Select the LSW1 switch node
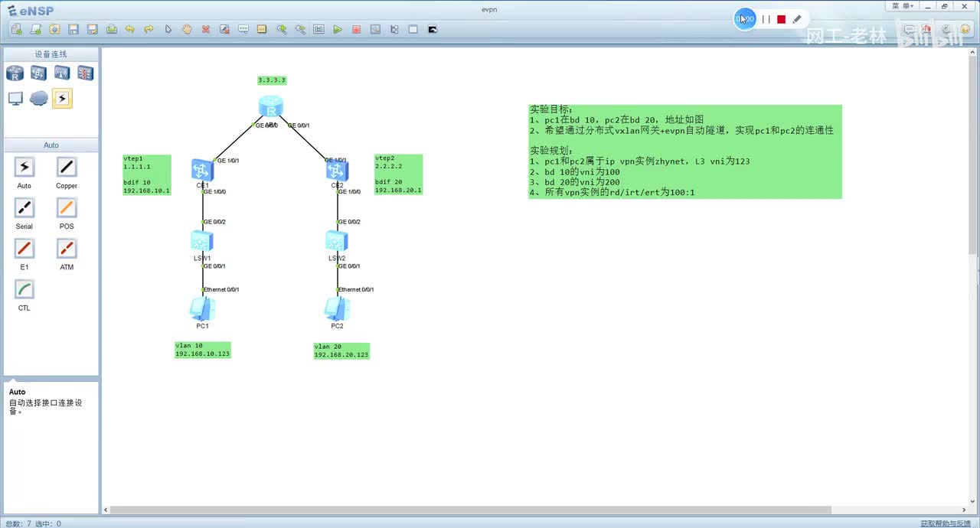Viewport: 980px width, 528px height. tap(202, 241)
